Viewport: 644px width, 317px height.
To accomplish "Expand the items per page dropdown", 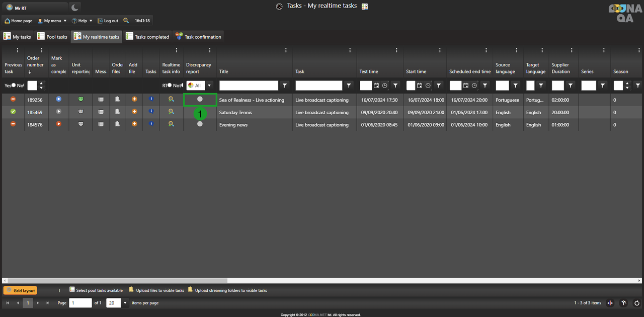I will [x=125, y=303].
